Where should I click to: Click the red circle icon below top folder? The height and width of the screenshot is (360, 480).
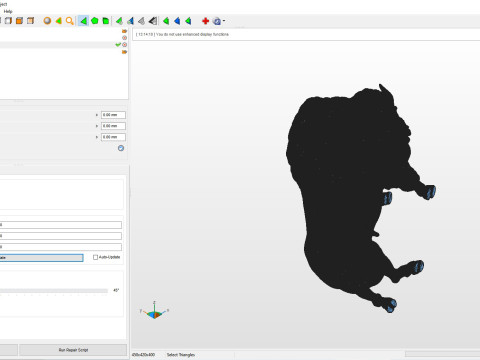pyautogui.click(x=124, y=38)
